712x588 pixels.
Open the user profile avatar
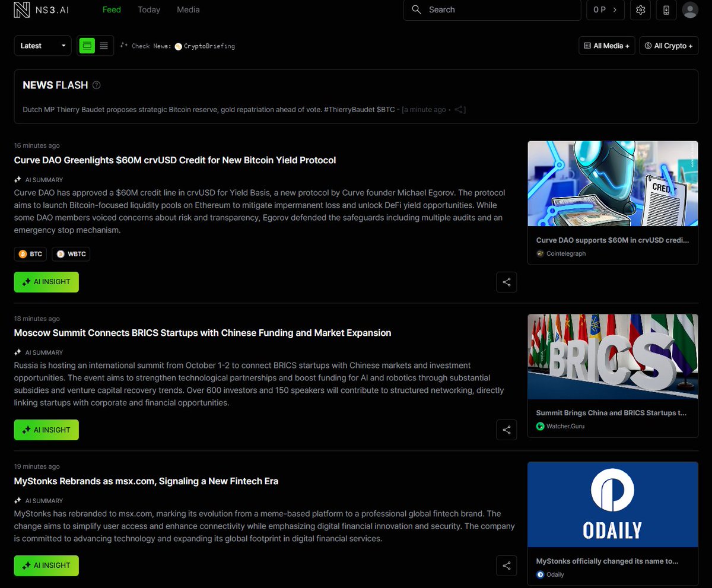[x=689, y=9]
